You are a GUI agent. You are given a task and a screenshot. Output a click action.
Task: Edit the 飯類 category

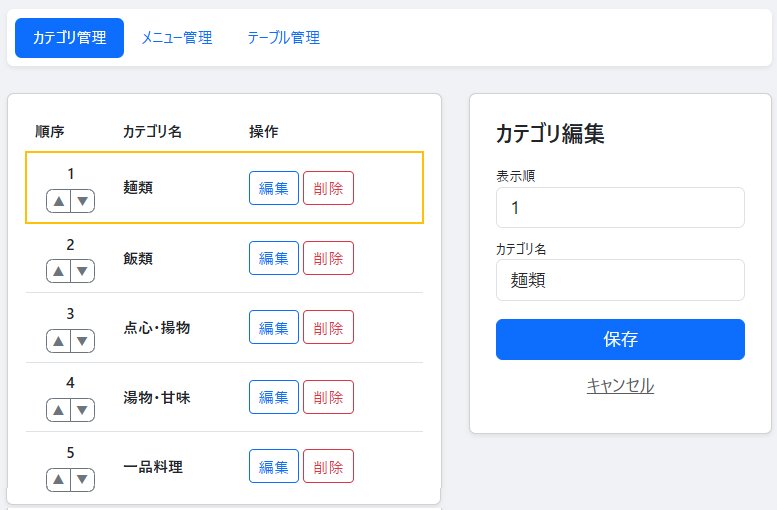273,258
